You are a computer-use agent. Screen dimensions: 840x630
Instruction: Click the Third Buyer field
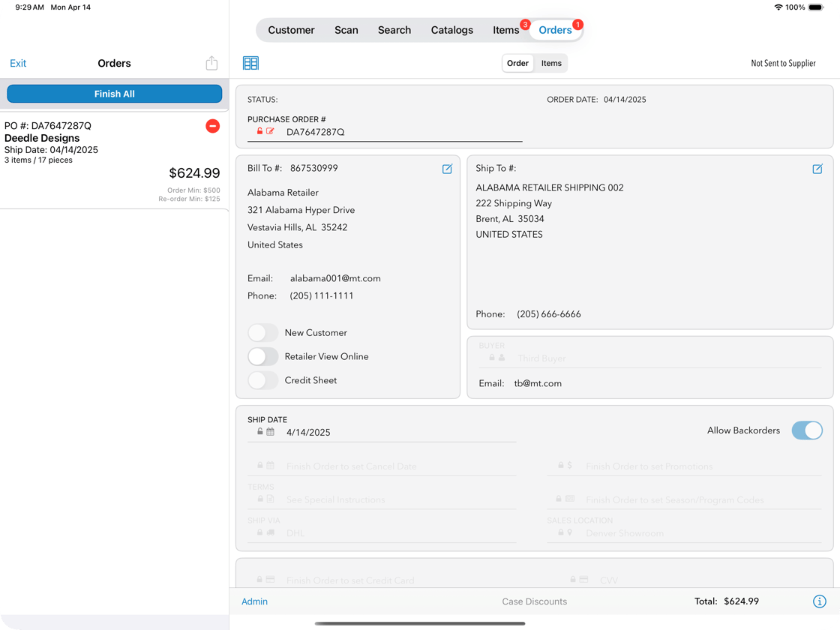pyautogui.click(x=649, y=358)
